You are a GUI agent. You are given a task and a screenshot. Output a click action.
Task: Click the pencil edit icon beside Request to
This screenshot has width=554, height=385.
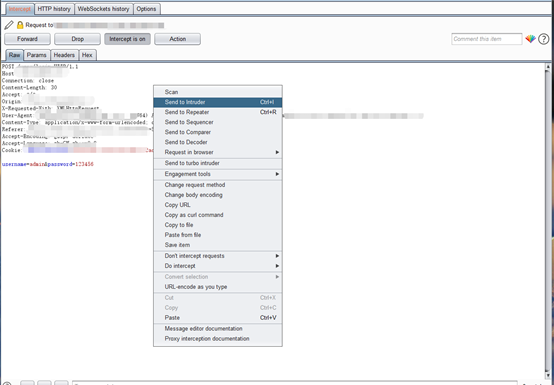[x=9, y=25]
